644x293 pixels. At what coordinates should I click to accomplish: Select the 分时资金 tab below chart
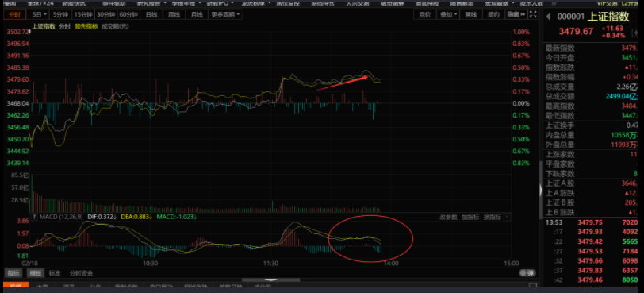[x=82, y=273]
